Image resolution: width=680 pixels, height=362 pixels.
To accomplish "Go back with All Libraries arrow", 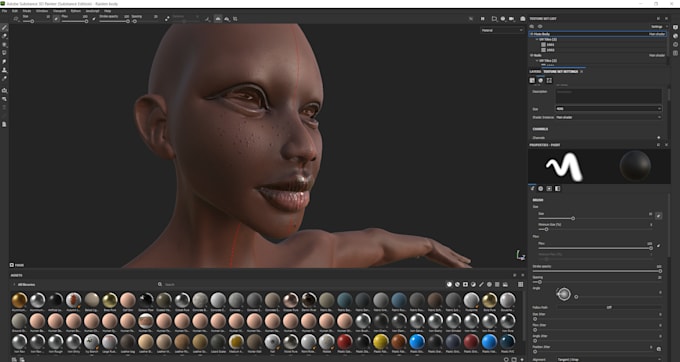I will tap(14, 284).
